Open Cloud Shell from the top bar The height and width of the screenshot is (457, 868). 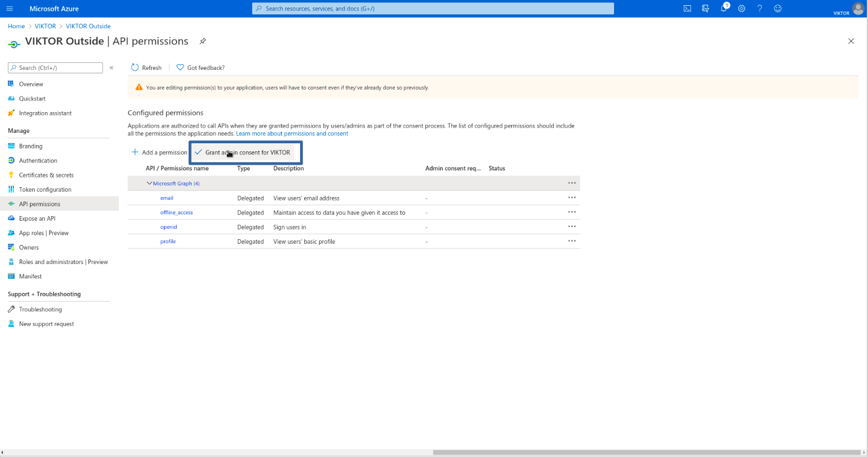click(x=687, y=9)
